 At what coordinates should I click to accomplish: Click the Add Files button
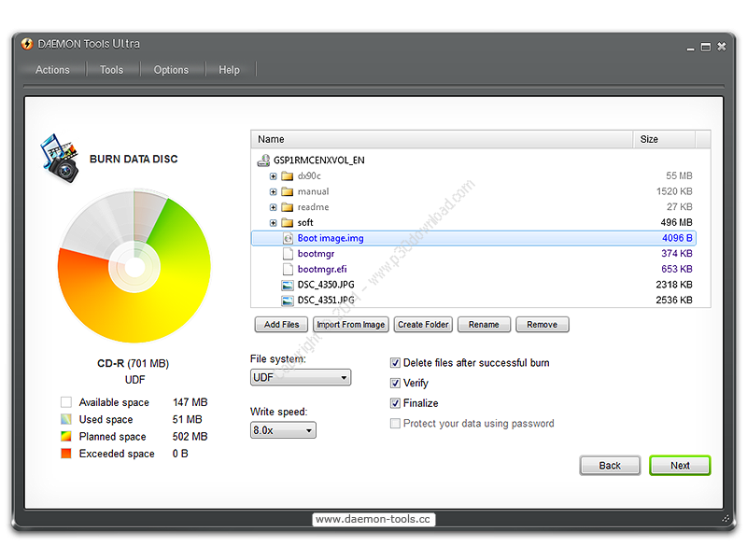282,325
